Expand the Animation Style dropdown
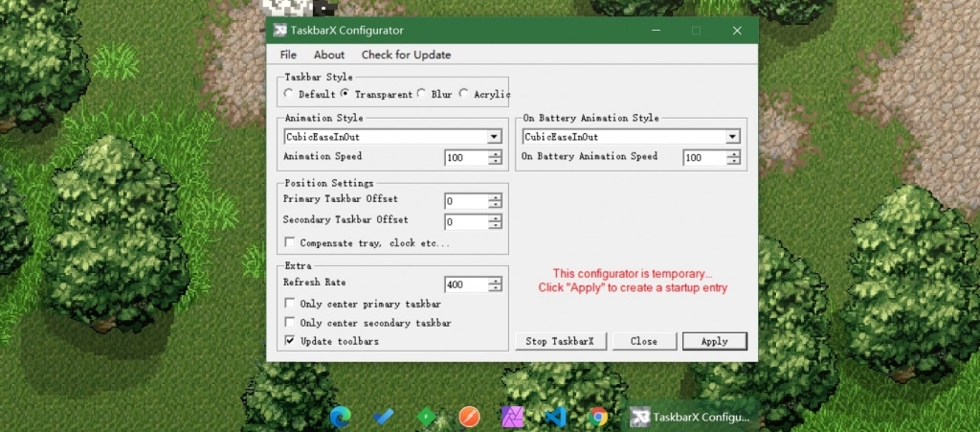980x432 pixels. pos(495,137)
